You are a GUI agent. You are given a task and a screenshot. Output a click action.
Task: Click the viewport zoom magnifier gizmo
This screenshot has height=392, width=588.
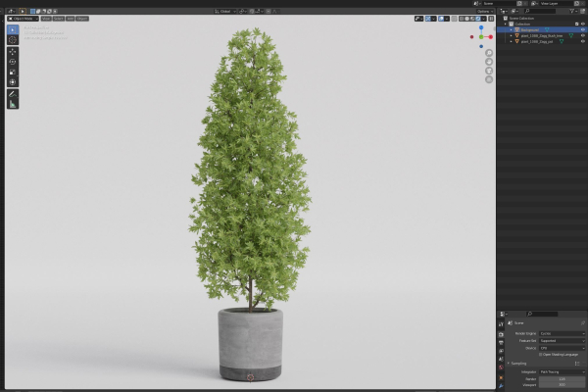489,53
